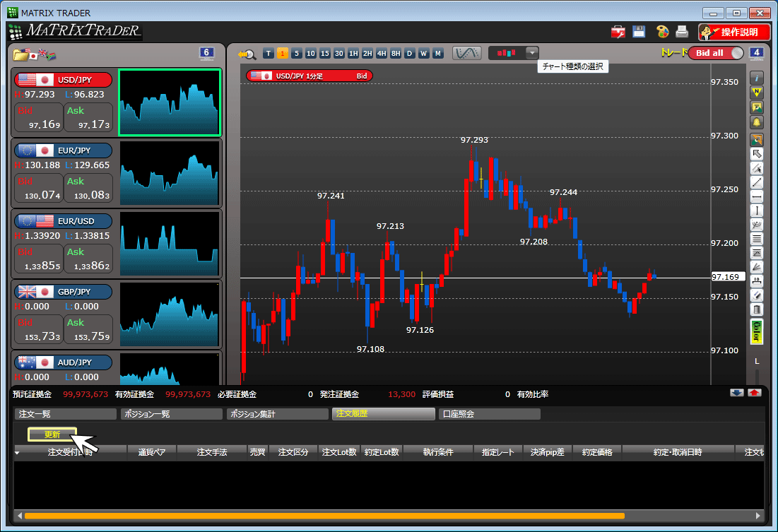The image size is (778, 532).
Task: Click the red up arrow panel icon
Action: (x=755, y=393)
